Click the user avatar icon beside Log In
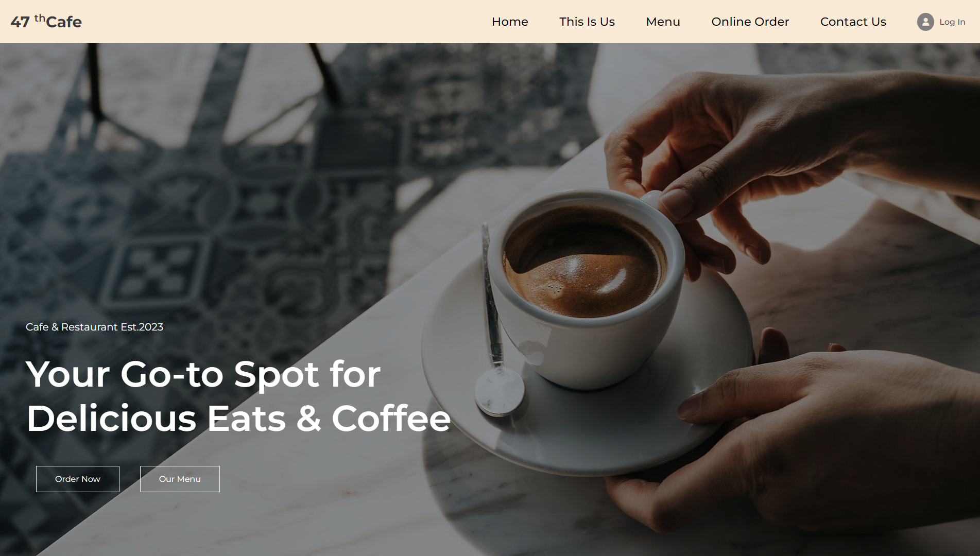Image resolution: width=980 pixels, height=556 pixels. (925, 22)
